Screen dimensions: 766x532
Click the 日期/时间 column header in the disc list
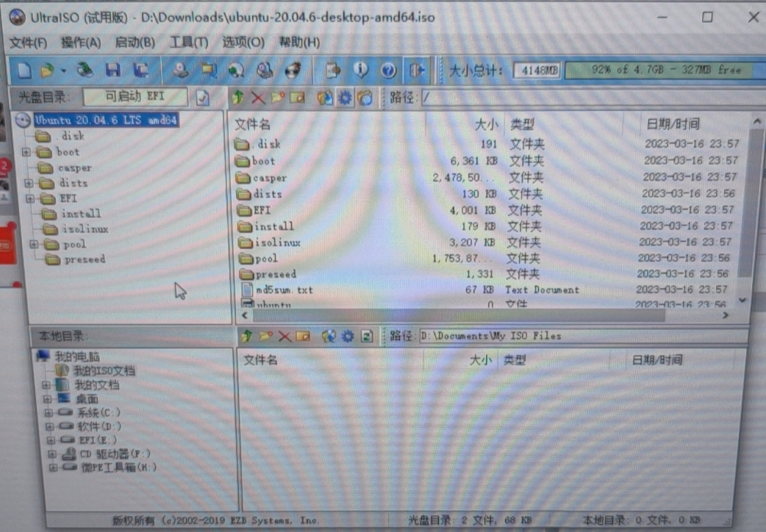pyautogui.click(x=672, y=124)
